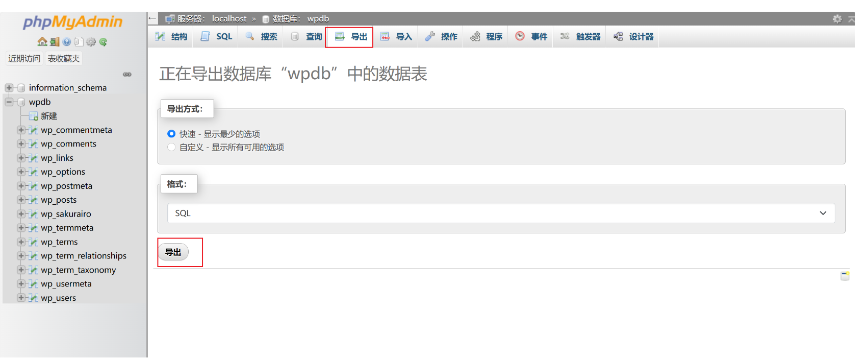Image resolution: width=868 pixels, height=359 pixels.
Task: Select the 自定义 custom export radio button
Action: click(x=171, y=147)
